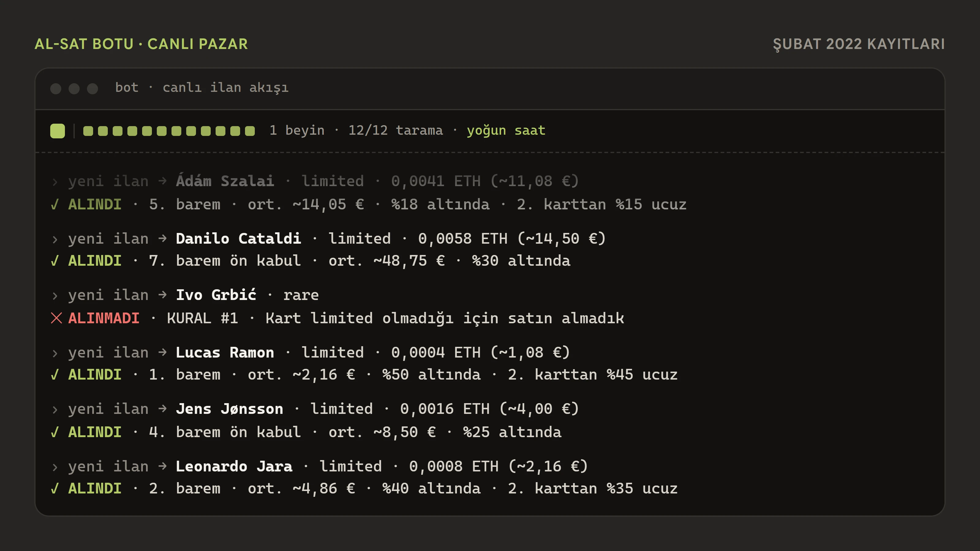Click the red X icon next to ALINMADI
This screenshot has height=551, width=980.
(x=56, y=318)
